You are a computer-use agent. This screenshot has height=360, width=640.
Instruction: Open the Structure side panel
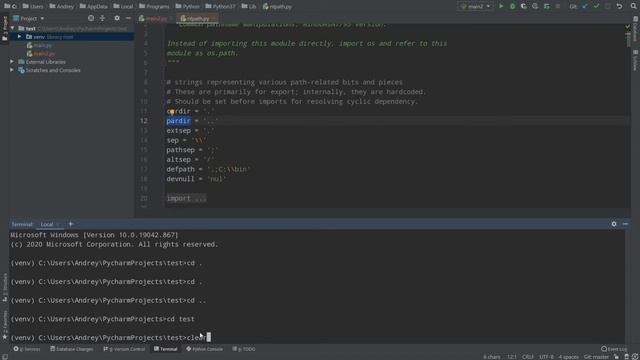pyautogui.click(x=4, y=287)
